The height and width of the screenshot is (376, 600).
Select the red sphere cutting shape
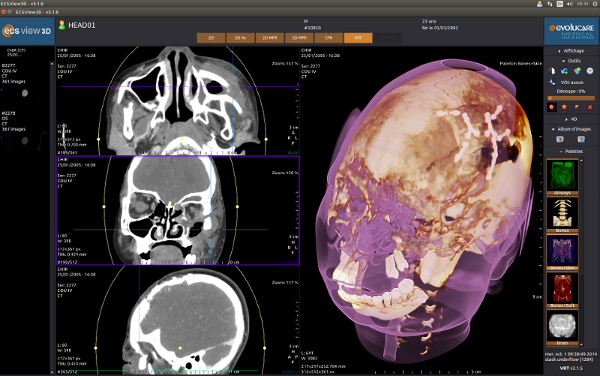tap(552, 107)
